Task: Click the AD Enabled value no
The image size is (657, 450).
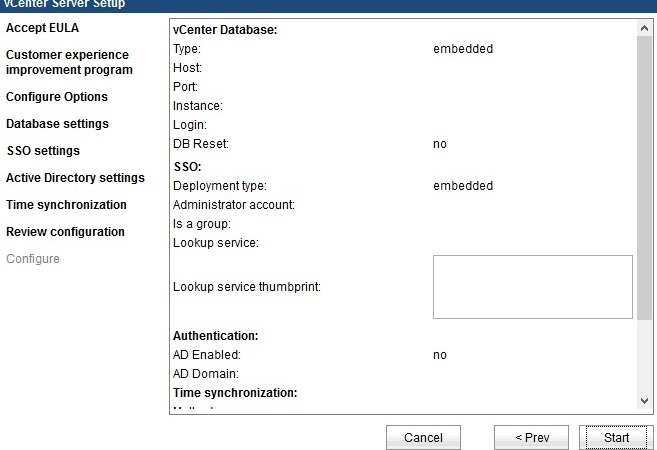Action: pyautogui.click(x=440, y=355)
